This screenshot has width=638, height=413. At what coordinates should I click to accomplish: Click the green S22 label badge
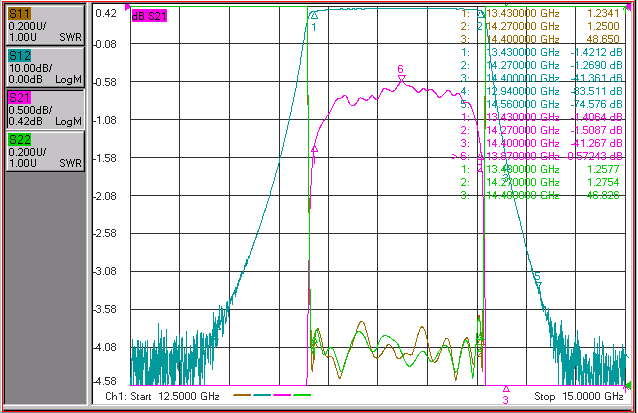point(20,140)
